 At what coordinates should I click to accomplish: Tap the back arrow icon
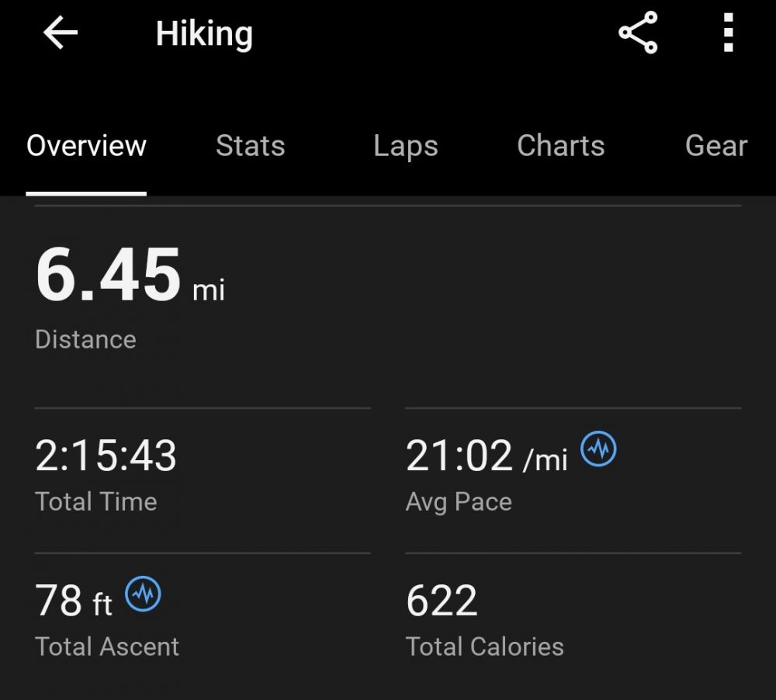(x=61, y=34)
